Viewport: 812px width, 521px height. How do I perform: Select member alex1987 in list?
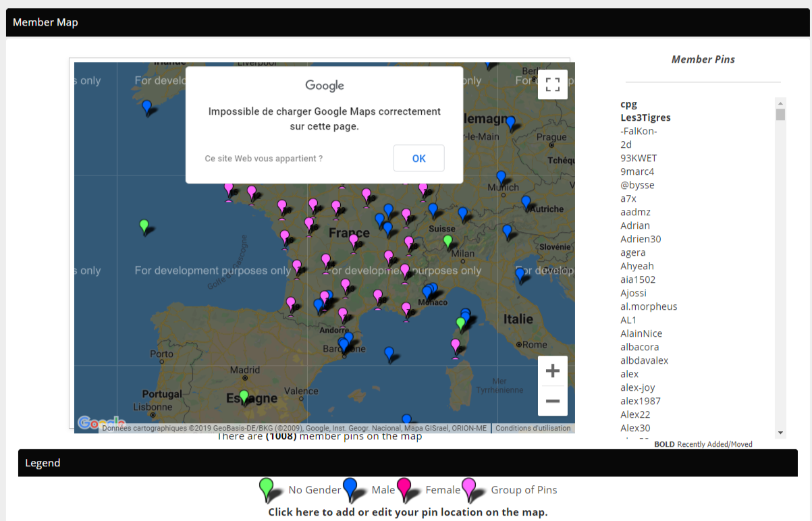[x=640, y=401]
